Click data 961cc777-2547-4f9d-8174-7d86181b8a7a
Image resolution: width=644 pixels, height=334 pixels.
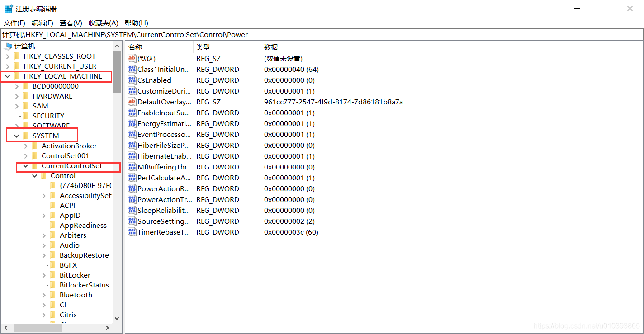coord(333,102)
